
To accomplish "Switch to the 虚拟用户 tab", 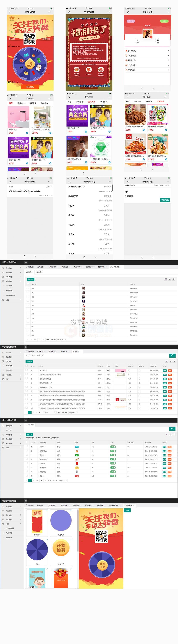I will click(x=29, y=272).
